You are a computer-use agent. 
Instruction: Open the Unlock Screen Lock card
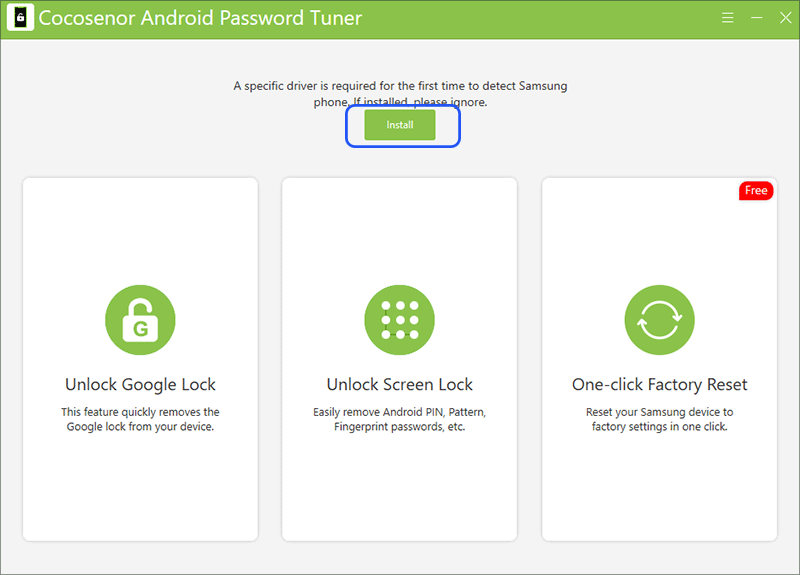point(399,359)
